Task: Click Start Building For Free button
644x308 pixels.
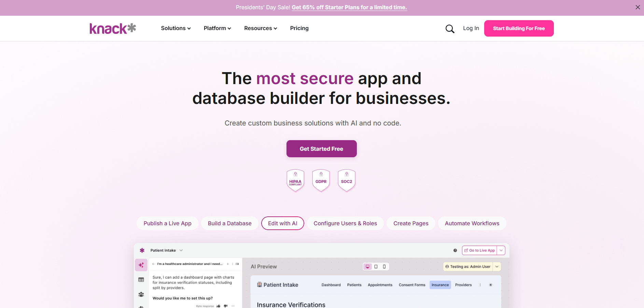Action: pyautogui.click(x=519, y=28)
